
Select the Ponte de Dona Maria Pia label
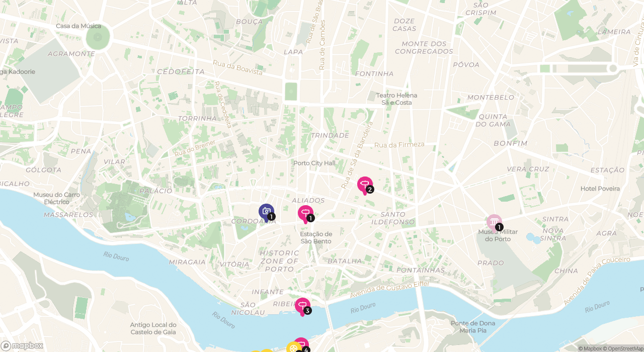(473, 327)
